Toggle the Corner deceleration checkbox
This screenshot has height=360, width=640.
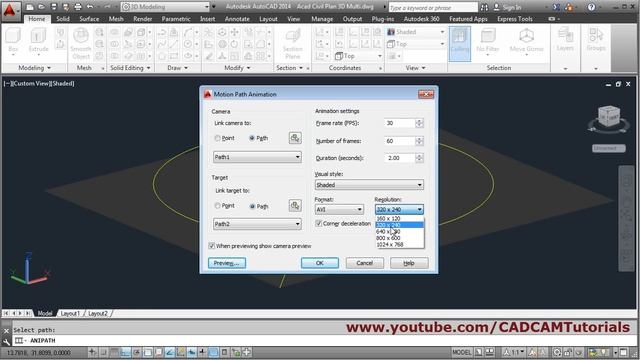click(x=319, y=223)
